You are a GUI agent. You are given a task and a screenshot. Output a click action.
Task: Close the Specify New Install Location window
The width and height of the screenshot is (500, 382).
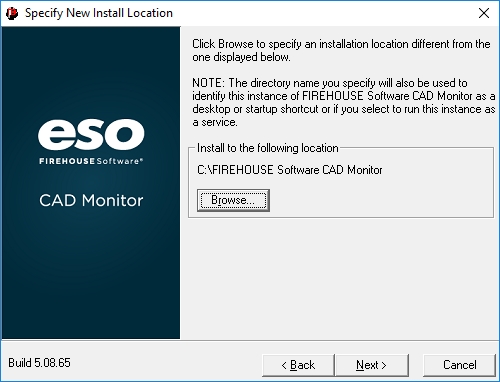point(484,13)
